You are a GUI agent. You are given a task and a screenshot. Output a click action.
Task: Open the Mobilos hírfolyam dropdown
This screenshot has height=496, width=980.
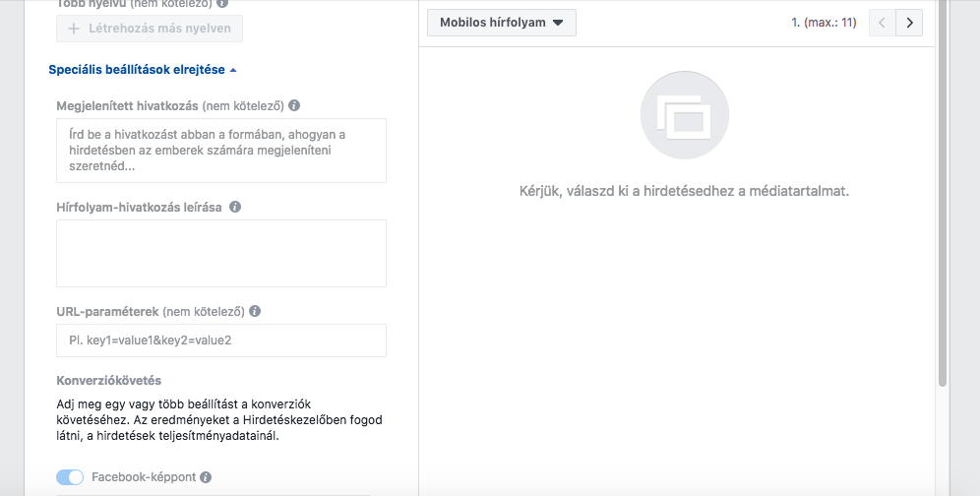pyautogui.click(x=501, y=23)
